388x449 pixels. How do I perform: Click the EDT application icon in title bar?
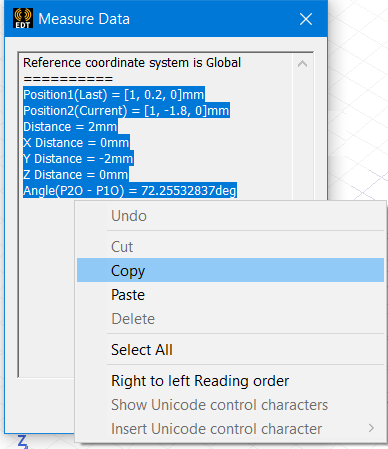tap(23, 18)
